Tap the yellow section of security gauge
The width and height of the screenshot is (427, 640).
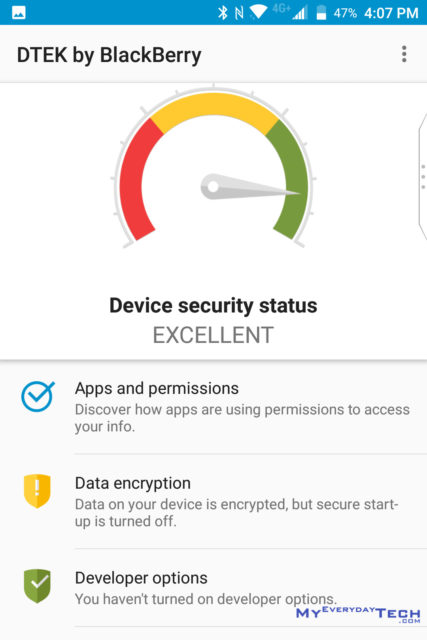point(214,111)
